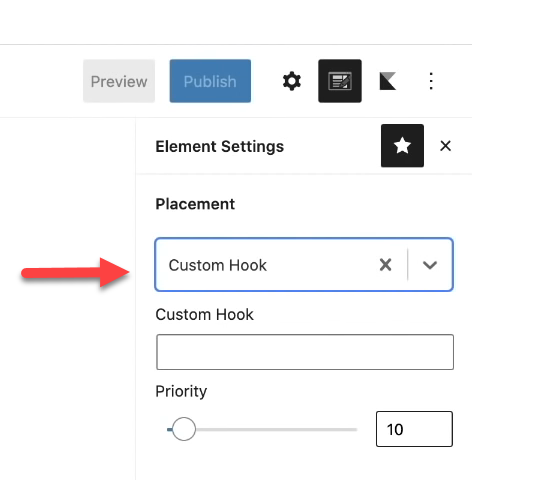
Task: Open the Placement select showing Custom Hook
Action: (304, 265)
